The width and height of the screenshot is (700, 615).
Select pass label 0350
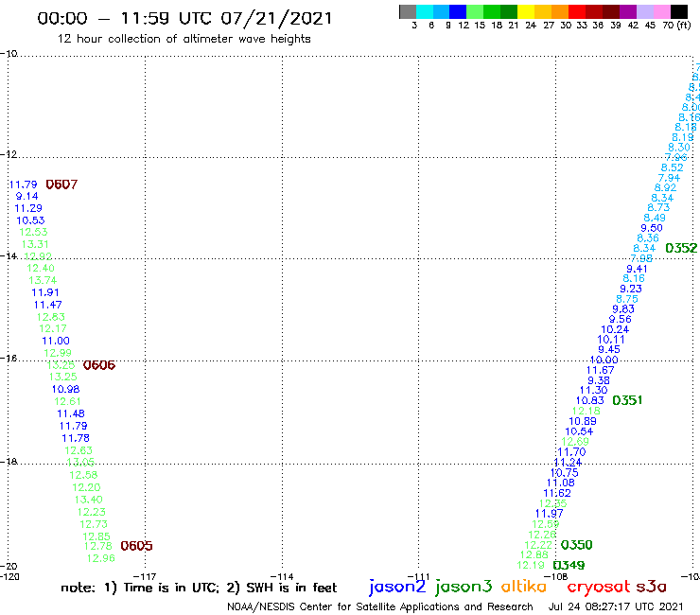coord(577,545)
